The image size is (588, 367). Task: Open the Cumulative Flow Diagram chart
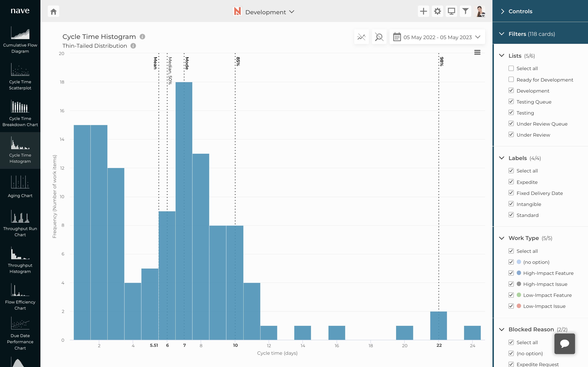(x=20, y=40)
